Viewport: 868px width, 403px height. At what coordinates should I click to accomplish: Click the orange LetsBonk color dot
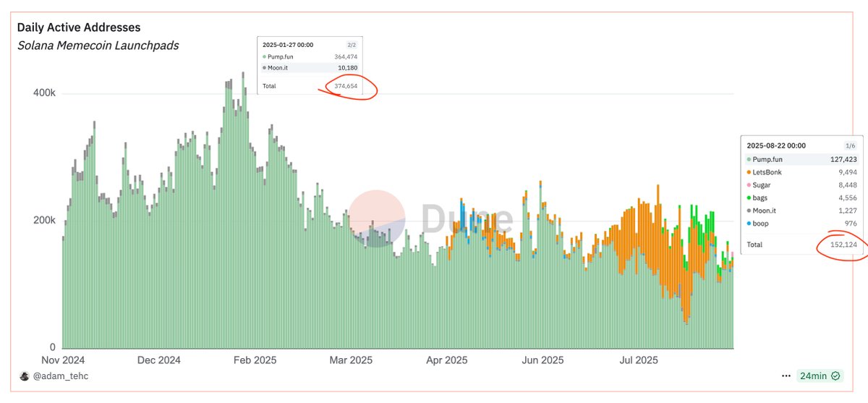749,172
